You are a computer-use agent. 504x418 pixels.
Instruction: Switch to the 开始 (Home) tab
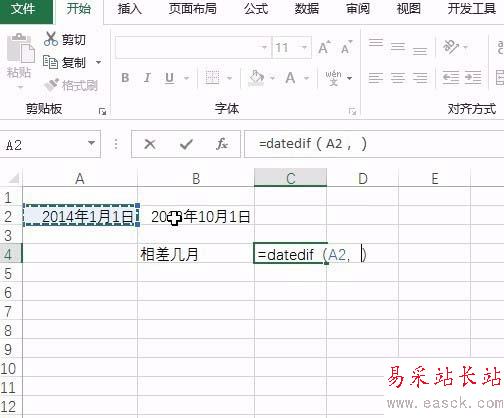click(79, 9)
